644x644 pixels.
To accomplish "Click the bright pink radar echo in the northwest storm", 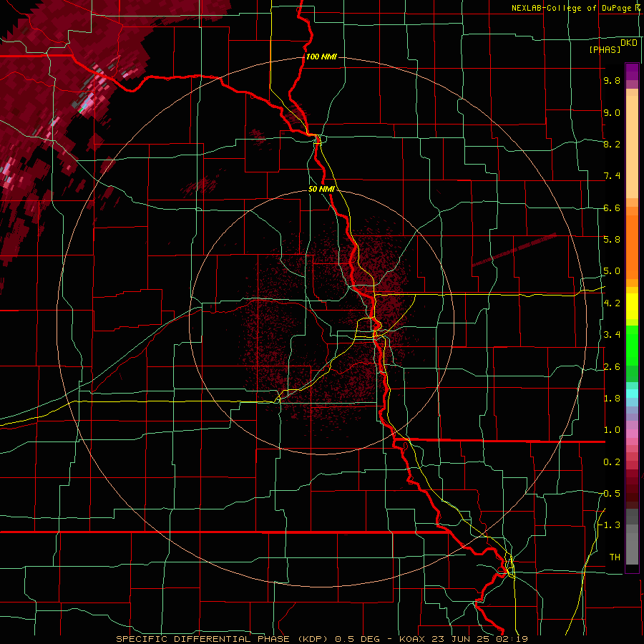I will [87, 102].
